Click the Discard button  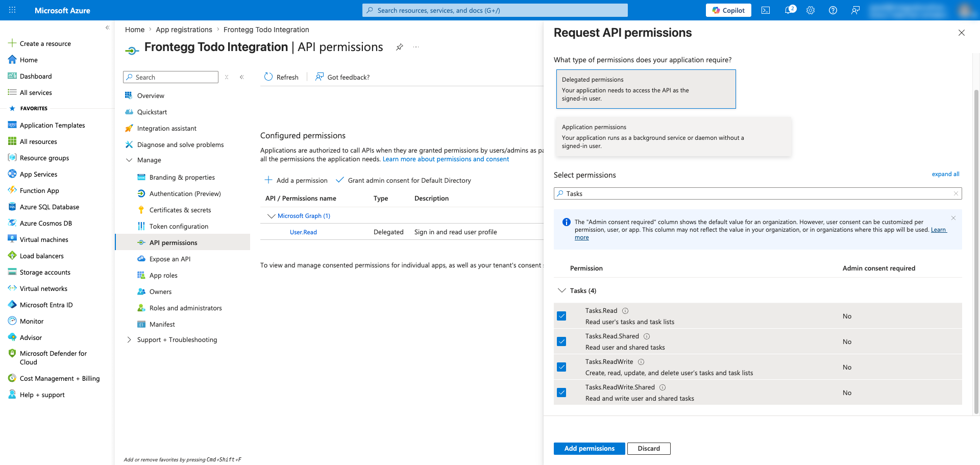click(x=649, y=448)
